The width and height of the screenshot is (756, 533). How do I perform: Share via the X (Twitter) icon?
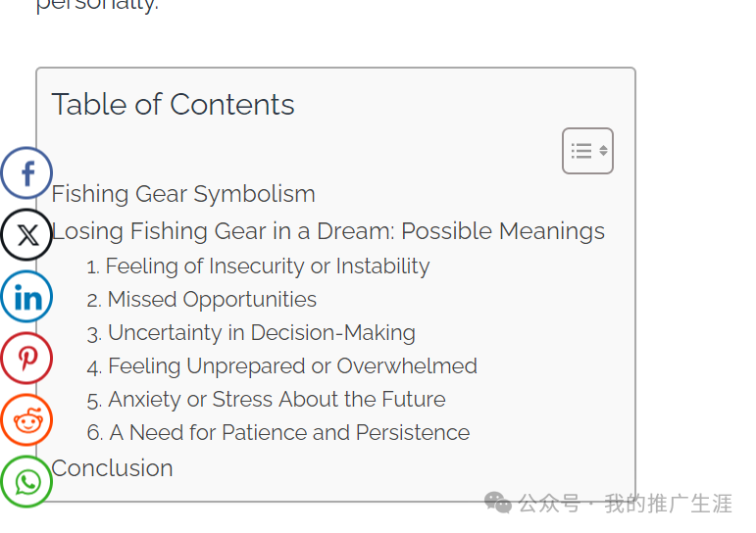(26, 235)
